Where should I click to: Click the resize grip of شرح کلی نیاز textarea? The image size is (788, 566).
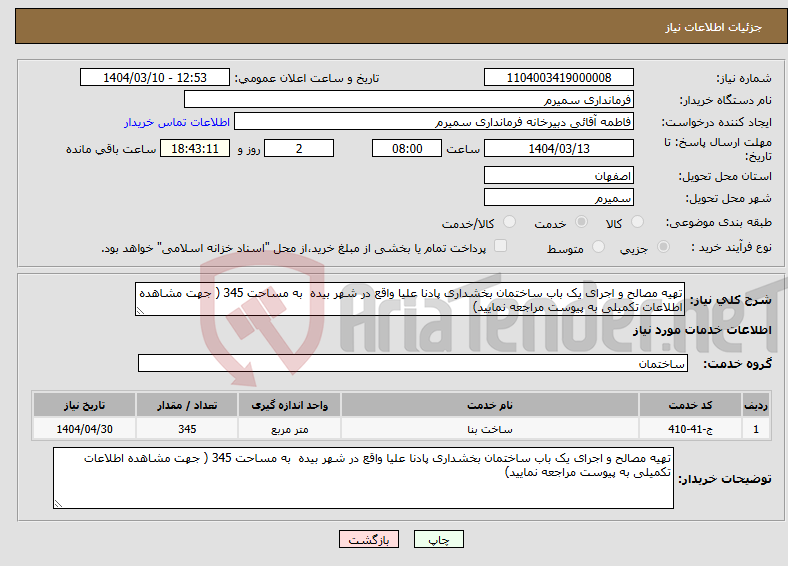click(140, 311)
